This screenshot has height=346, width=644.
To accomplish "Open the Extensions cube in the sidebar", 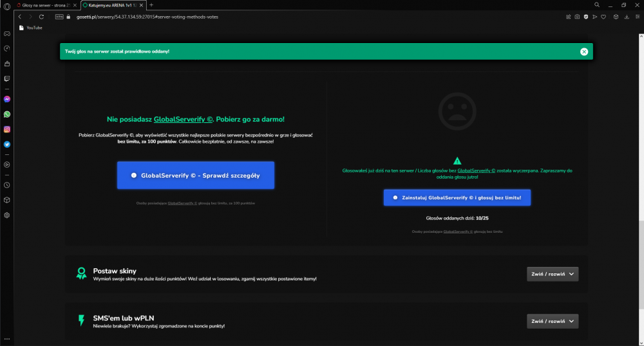I will 7,200.
